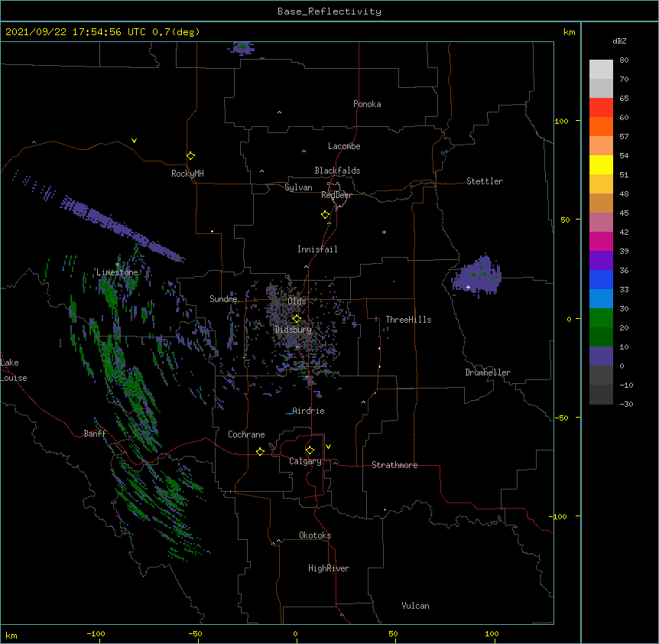Click the bright green 20–30 dBZ swatch
Screen dimensions: 659x644
click(x=601, y=318)
